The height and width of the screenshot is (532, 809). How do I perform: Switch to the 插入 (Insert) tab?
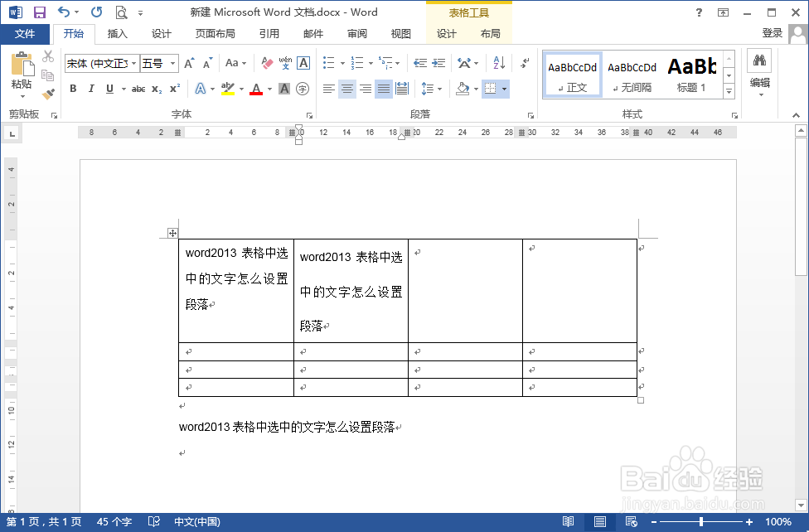[x=117, y=34]
